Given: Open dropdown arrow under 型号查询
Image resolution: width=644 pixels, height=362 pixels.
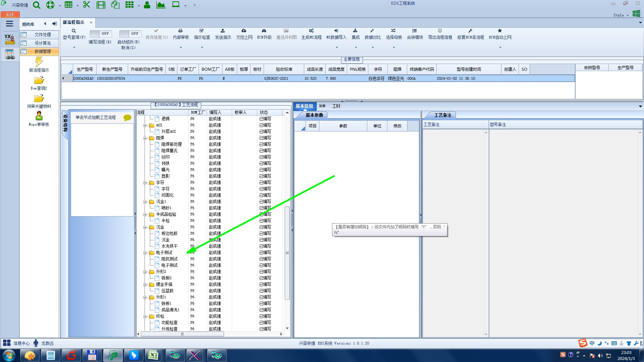Looking at the screenshot, I should coord(74,47).
